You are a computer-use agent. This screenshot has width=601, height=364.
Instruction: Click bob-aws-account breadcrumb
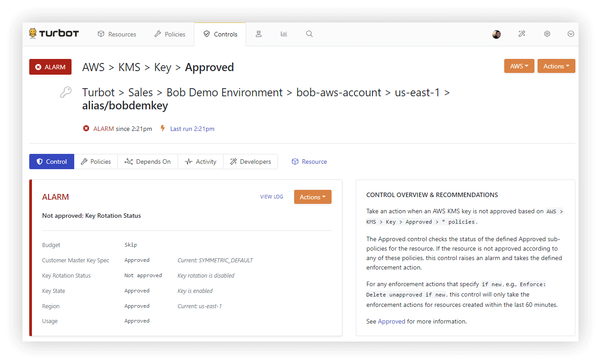click(339, 92)
